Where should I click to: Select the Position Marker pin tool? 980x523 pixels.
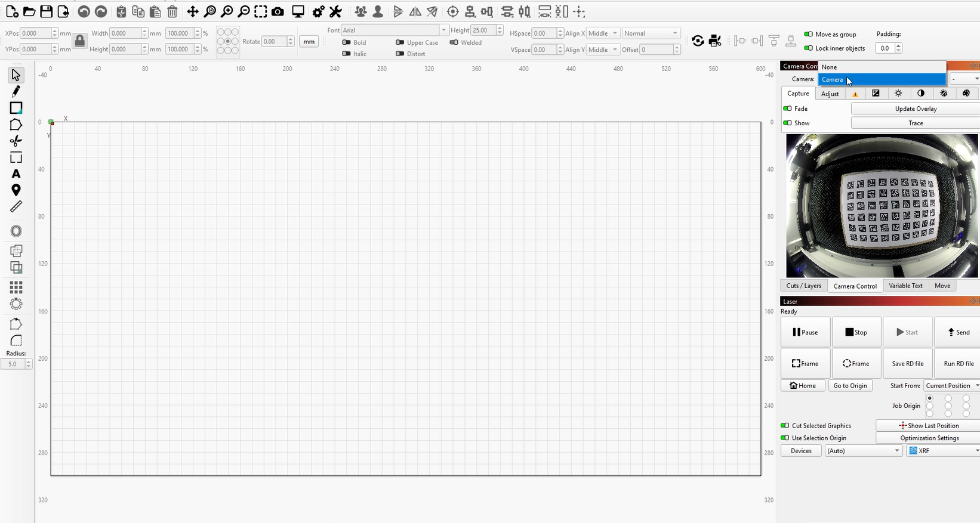(x=16, y=190)
